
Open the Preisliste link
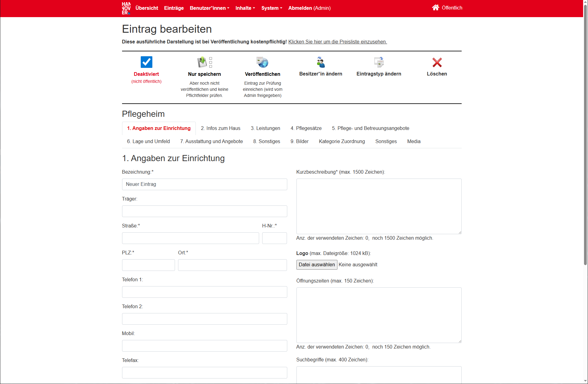point(337,42)
